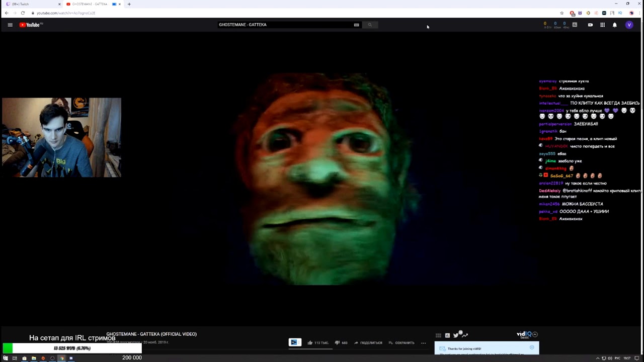Image resolution: width=644 pixels, height=362 pixels.
Task: Open the on-screen keyboard in search box
Action: point(357,25)
